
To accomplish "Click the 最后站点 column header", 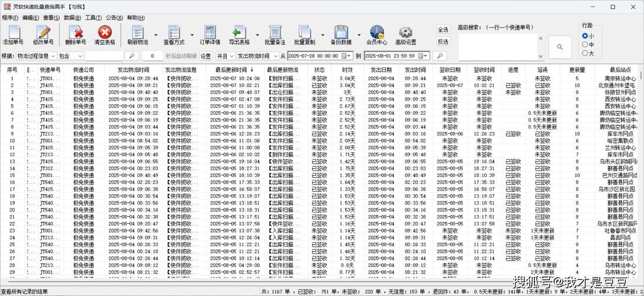I will [x=620, y=70].
